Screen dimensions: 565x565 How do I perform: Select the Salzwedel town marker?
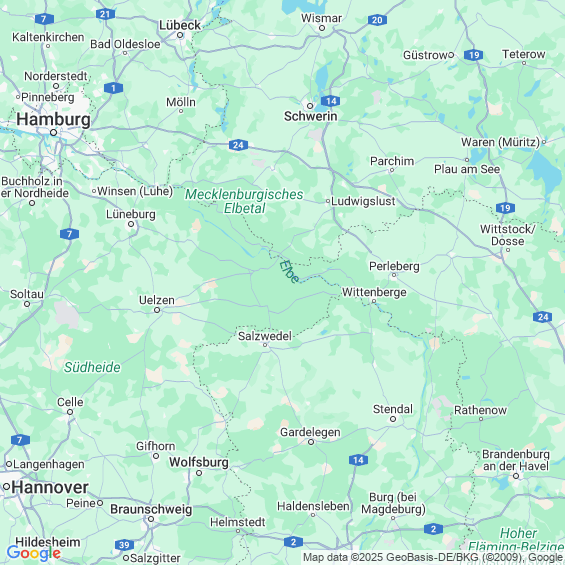tap(265, 345)
